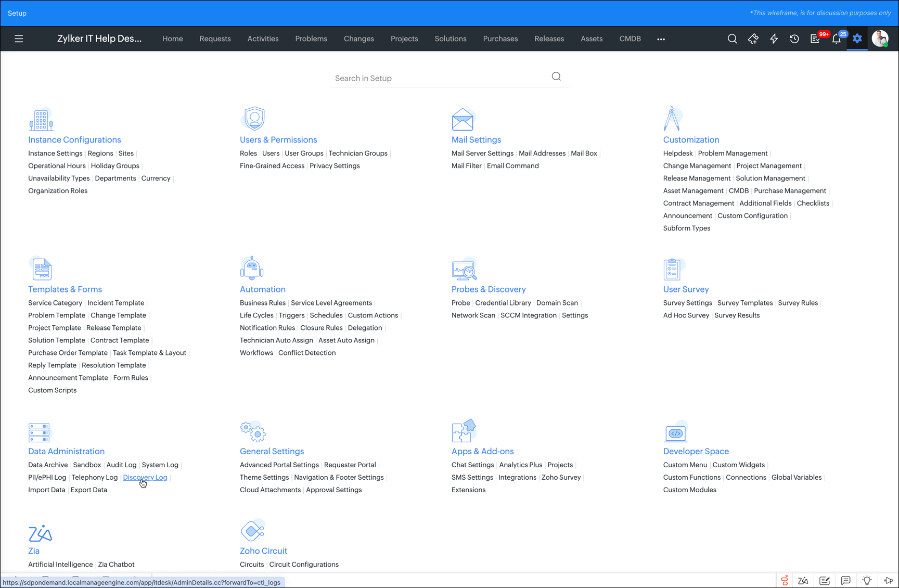This screenshot has height=588, width=899.
Task: Open the Privacy Settings link
Action: (x=335, y=165)
